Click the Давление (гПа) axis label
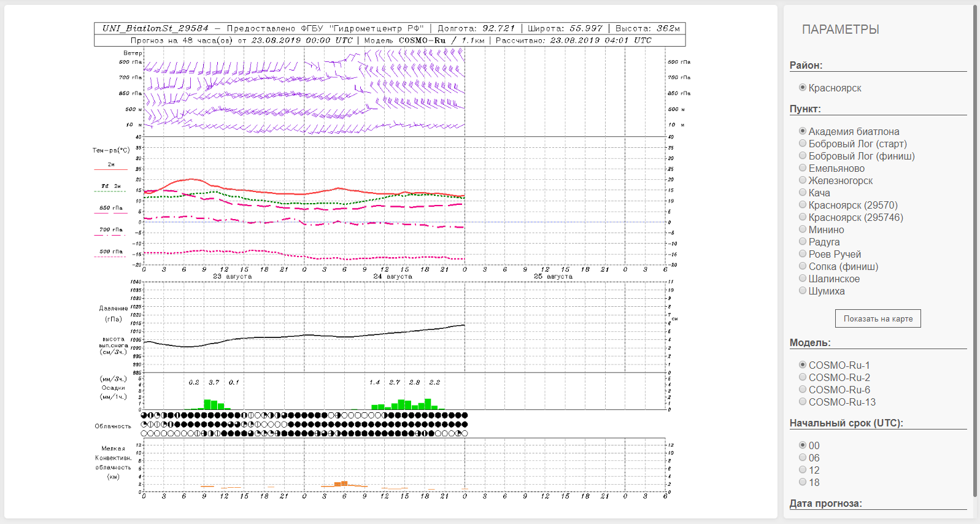Image resolution: width=980 pixels, height=524 pixels. click(114, 314)
